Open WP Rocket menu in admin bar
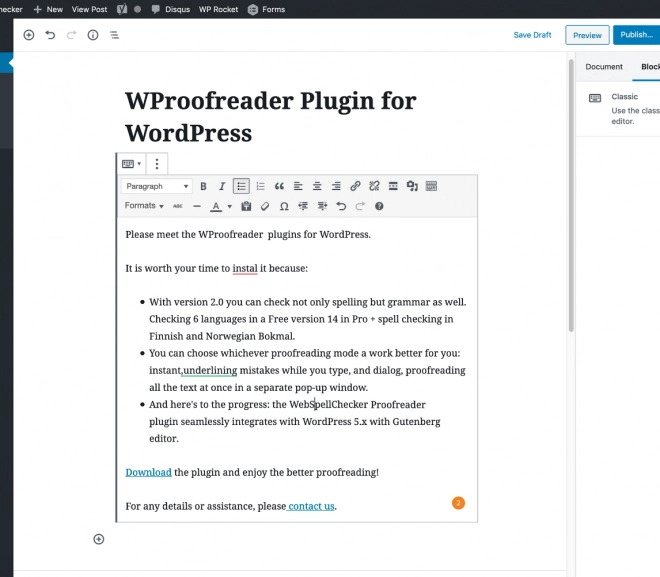 point(218,9)
